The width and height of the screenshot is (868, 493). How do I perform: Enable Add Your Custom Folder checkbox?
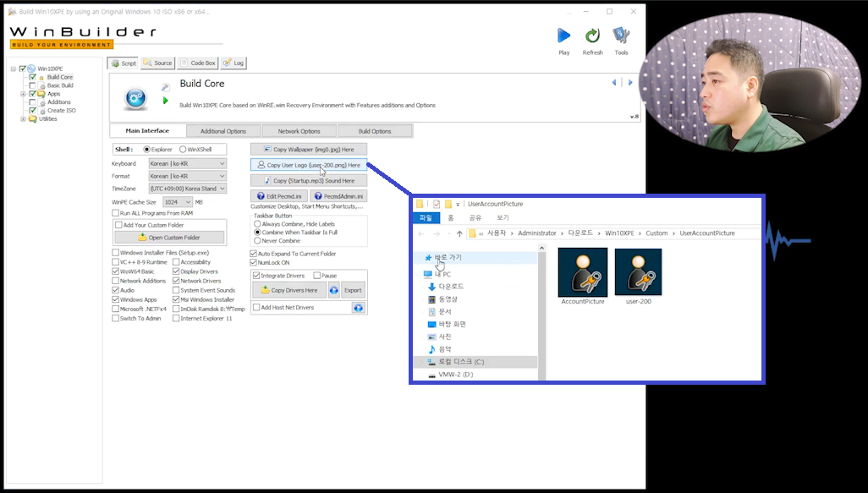(118, 225)
